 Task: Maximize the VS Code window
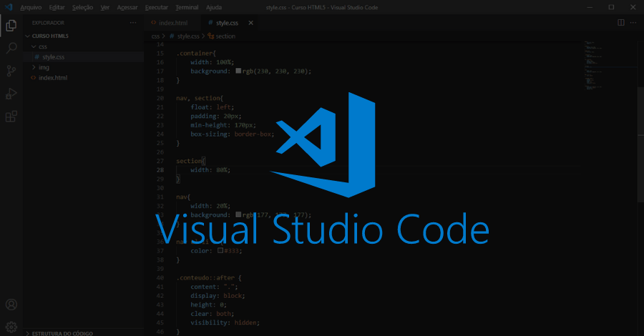(x=611, y=7)
